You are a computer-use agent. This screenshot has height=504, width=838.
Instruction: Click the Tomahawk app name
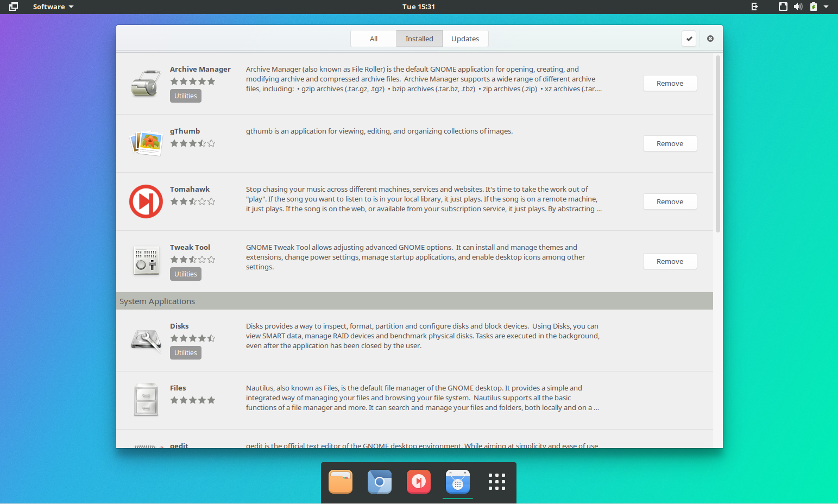[190, 189]
